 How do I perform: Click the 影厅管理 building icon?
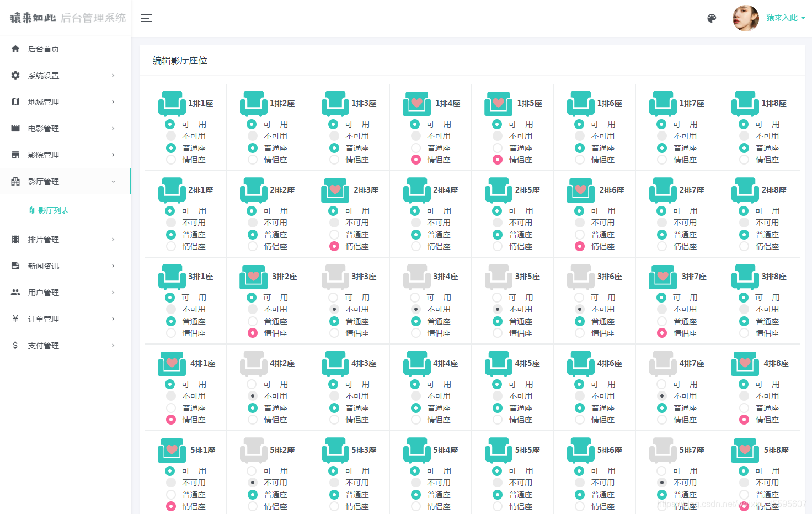[x=15, y=182]
